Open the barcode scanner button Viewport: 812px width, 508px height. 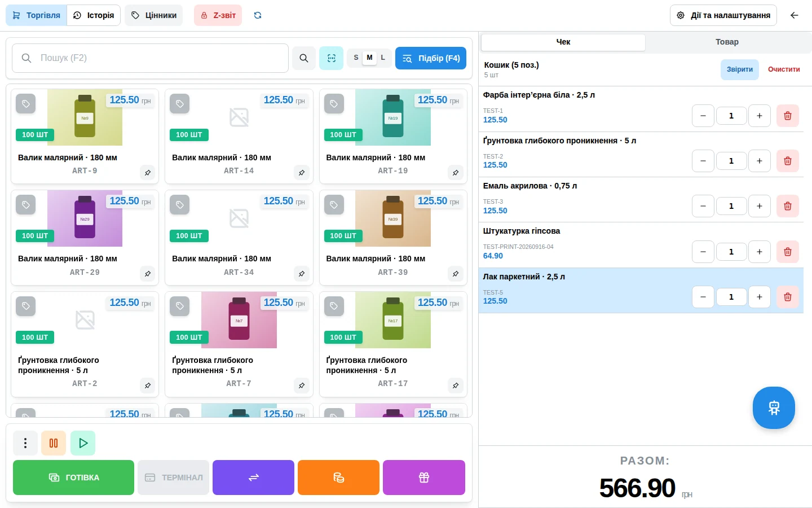tap(332, 58)
